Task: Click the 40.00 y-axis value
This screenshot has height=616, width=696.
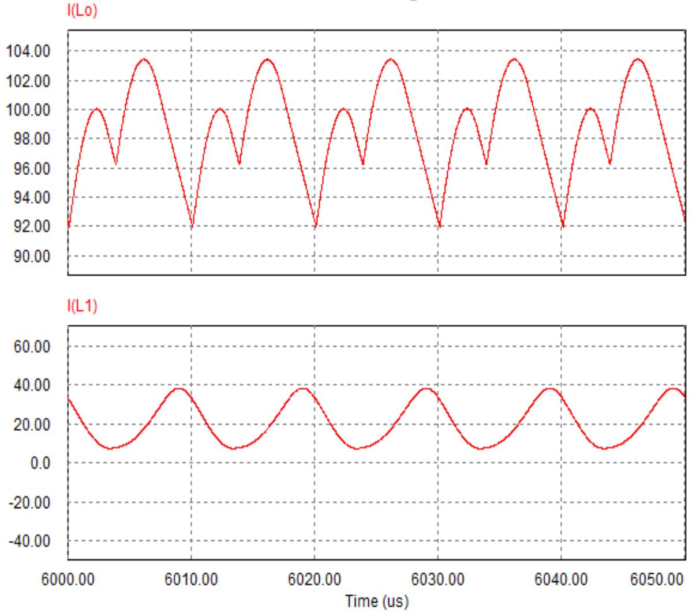Action: 32,385
